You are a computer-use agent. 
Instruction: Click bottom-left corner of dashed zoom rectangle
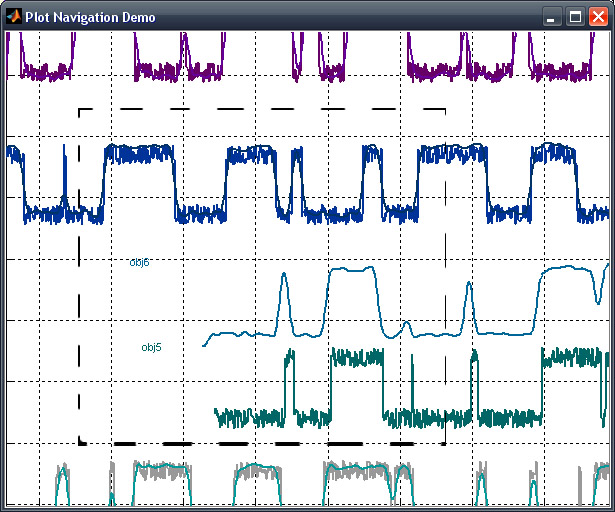[80, 444]
